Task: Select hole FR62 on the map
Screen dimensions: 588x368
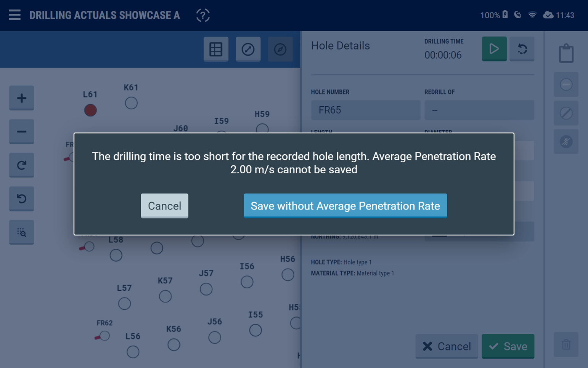Action: click(x=104, y=336)
